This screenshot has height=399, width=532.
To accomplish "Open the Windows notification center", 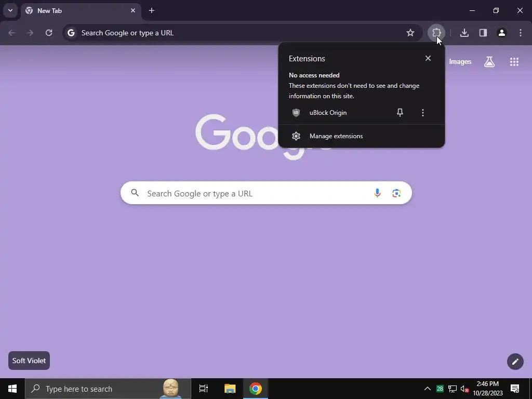I will (515, 389).
